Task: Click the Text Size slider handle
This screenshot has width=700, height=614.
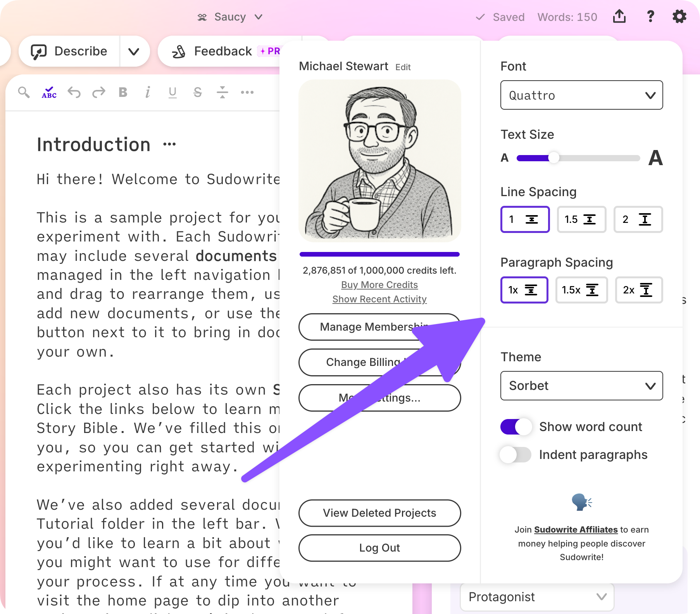Action: pos(554,158)
